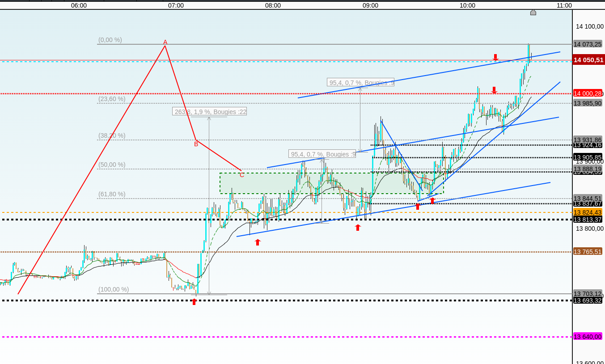Screen dimensions: 605x364
Task: Select the red point C label
Action: (x=242, y=175)
